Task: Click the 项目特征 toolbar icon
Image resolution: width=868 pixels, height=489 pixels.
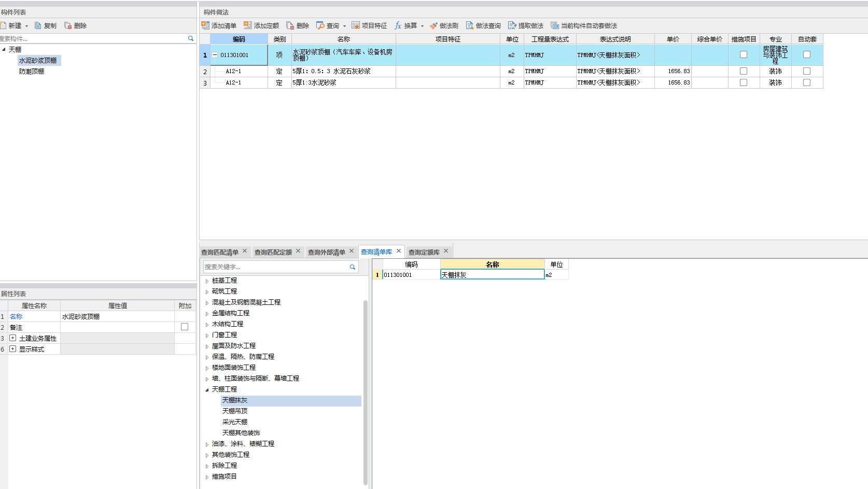Action: pos(356,25)
